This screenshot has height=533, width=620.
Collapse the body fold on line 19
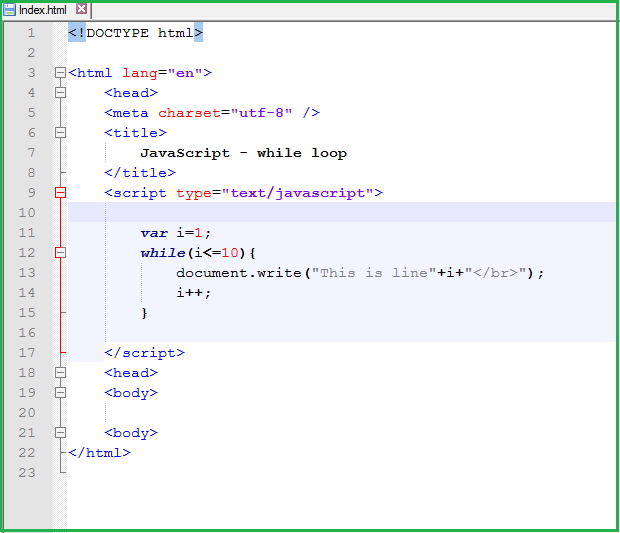point(60,393)
